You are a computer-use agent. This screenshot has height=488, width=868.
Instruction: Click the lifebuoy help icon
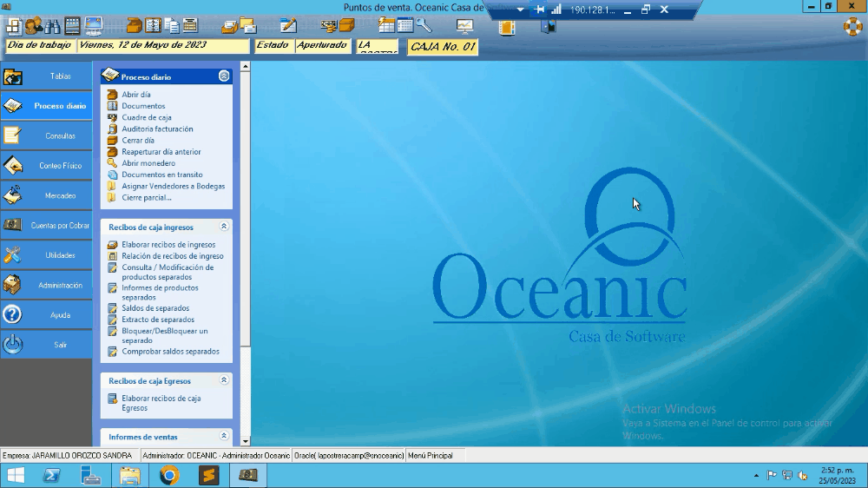tap(852, 26)
